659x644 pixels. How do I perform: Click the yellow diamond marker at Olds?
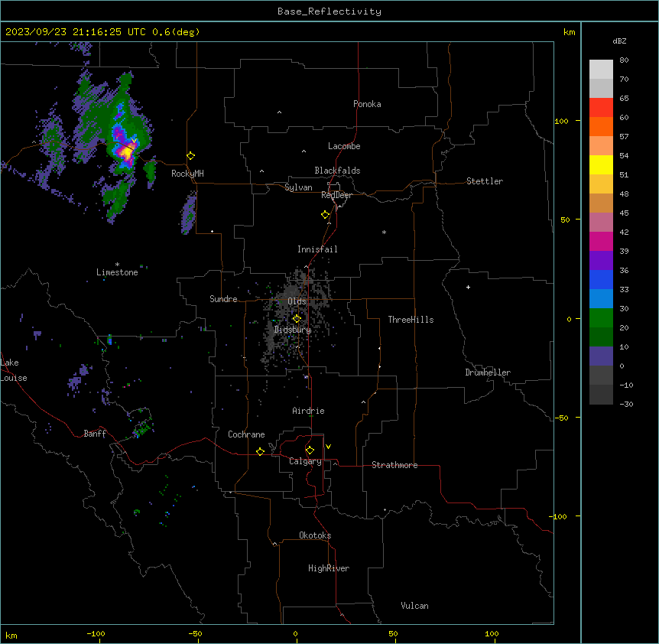297,319
